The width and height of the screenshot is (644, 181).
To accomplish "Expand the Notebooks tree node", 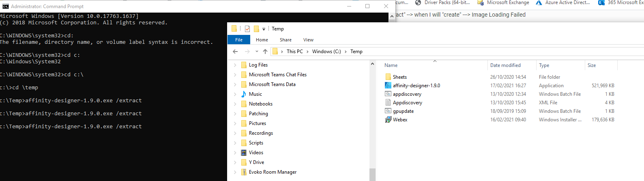I will click(235, 104).
